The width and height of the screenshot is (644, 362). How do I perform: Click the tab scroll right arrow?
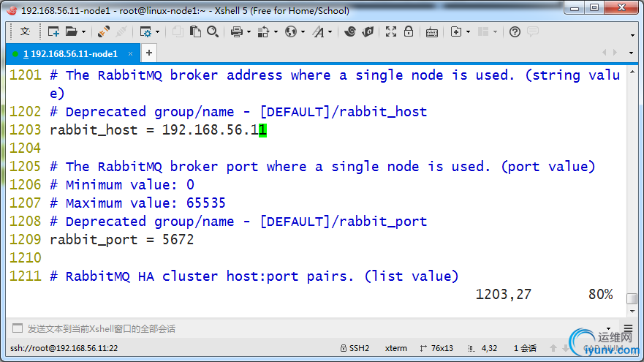click(615, 52)
